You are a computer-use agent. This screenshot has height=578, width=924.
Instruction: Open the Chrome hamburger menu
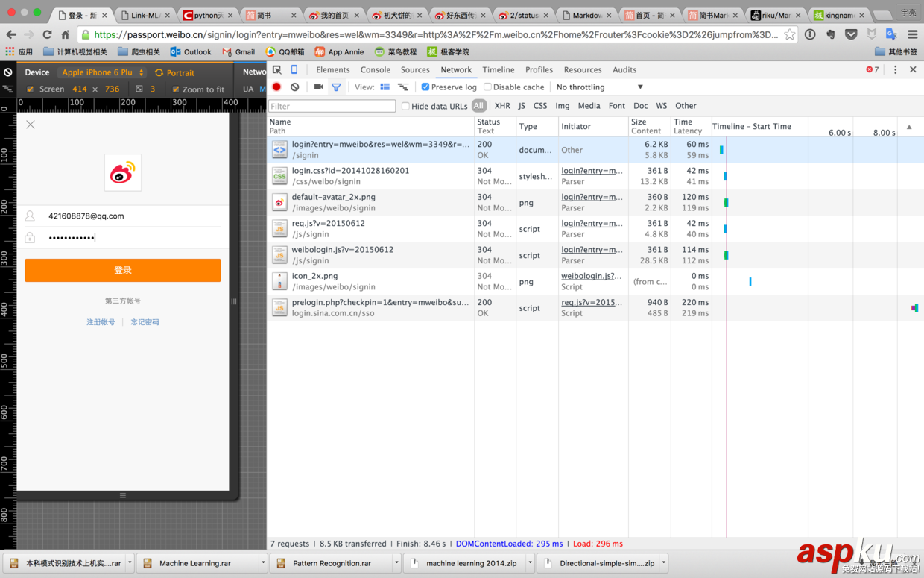point(913,34)
